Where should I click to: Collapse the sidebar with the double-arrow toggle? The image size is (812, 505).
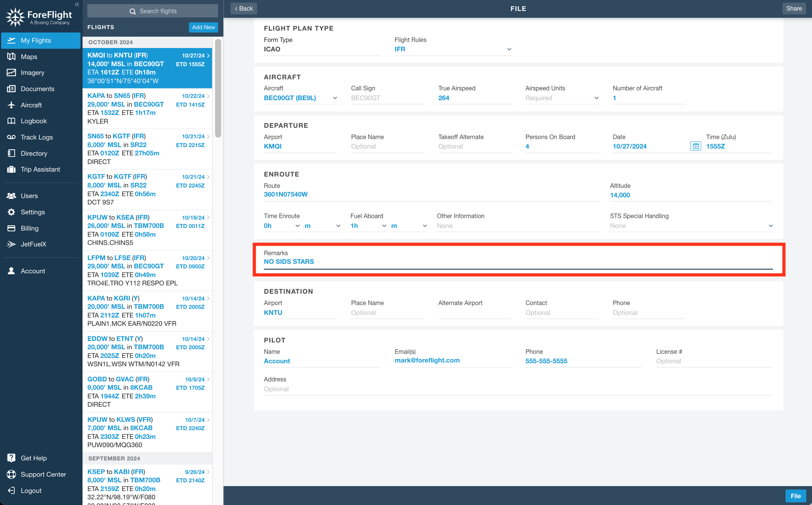point(77,4)
